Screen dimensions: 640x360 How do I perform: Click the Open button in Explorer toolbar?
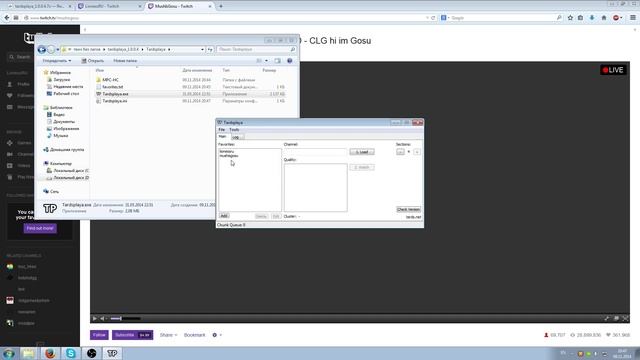93,61
